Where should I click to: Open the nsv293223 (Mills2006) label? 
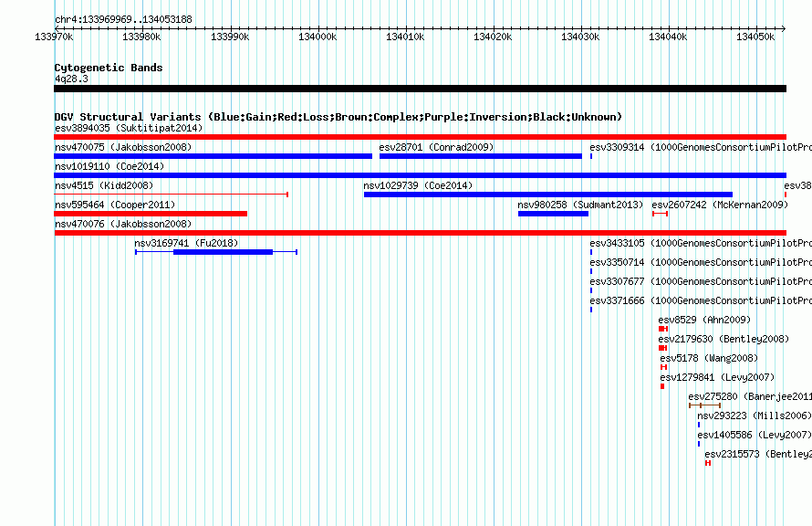click(x=754, y=416)
